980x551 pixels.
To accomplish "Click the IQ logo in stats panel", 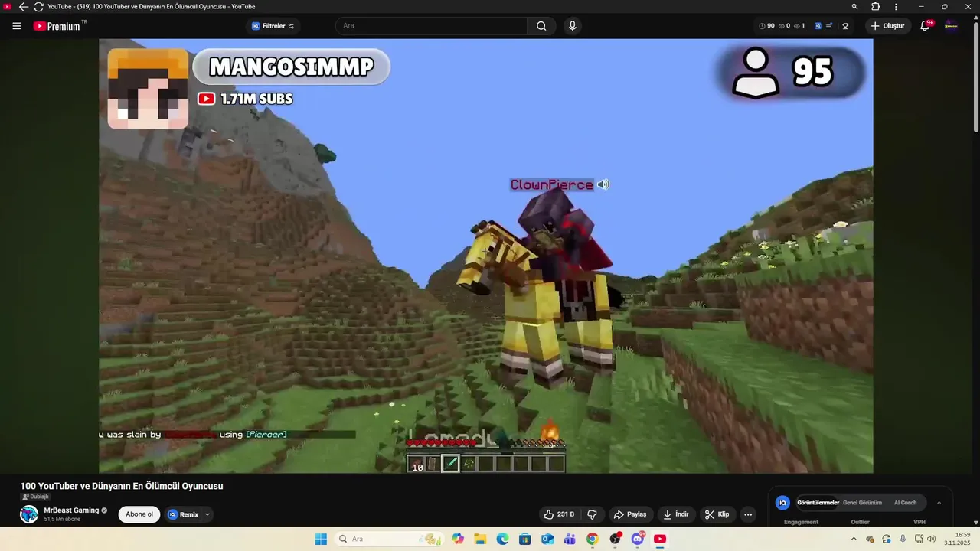I will pos(782,503).
